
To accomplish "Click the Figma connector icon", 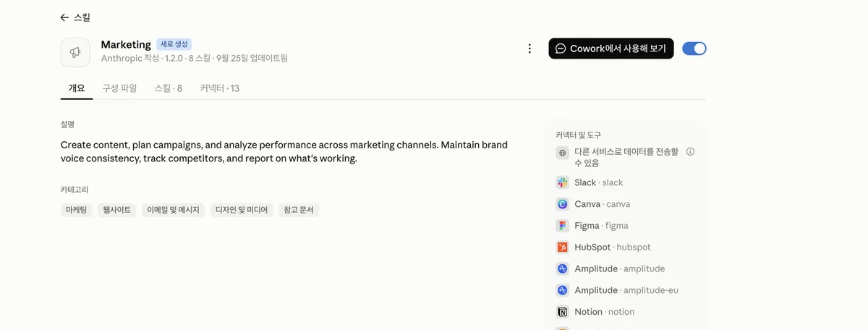I will tap(562, 226).
